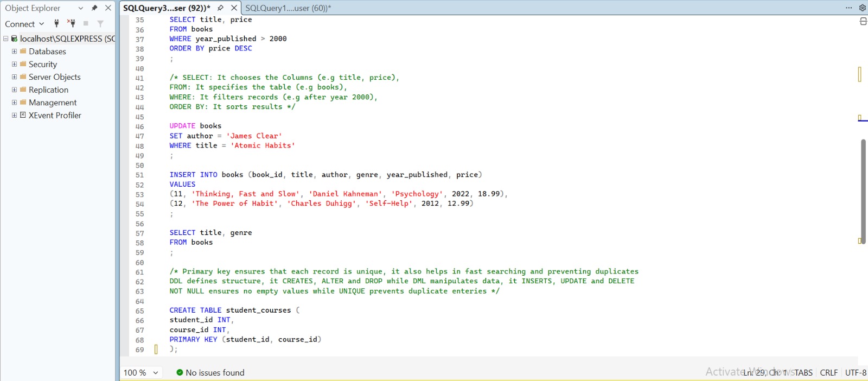Expand the Server Objects folder node
The height and width of the screenshot is (381, 868).
click(14, 77)
